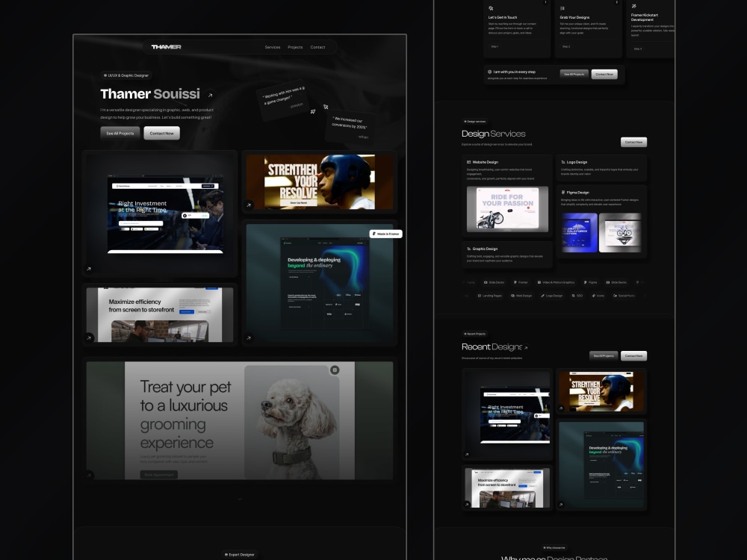Click the arrow icon beside Thamer Souissi

click(x=210, y=96)
